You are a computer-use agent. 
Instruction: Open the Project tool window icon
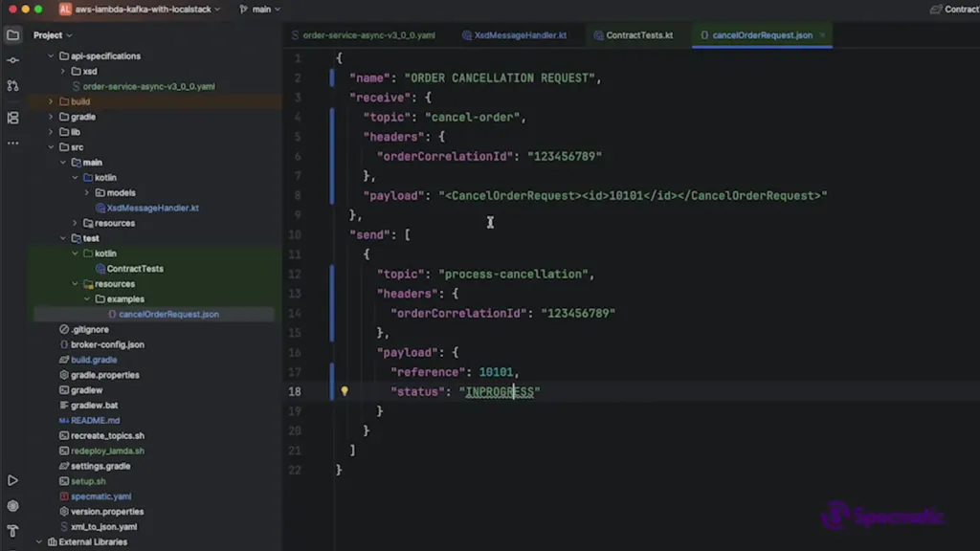tap(12, 35)
